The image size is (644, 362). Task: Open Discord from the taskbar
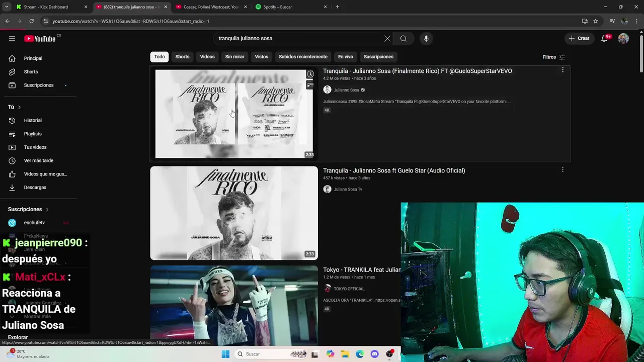coord(374,354)
